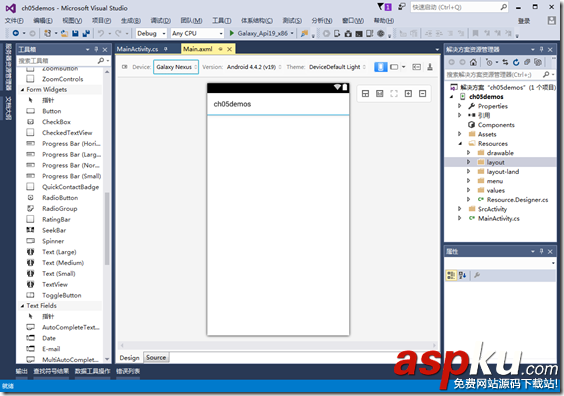Viewport: 564px width, 396px height.
Task: Select the Button widget in toolbox
Action: tap(51, 111)
